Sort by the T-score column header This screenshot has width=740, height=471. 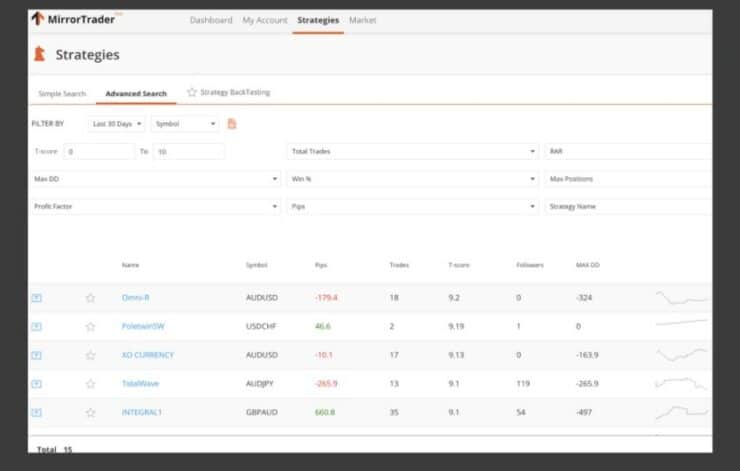point(459,265)
